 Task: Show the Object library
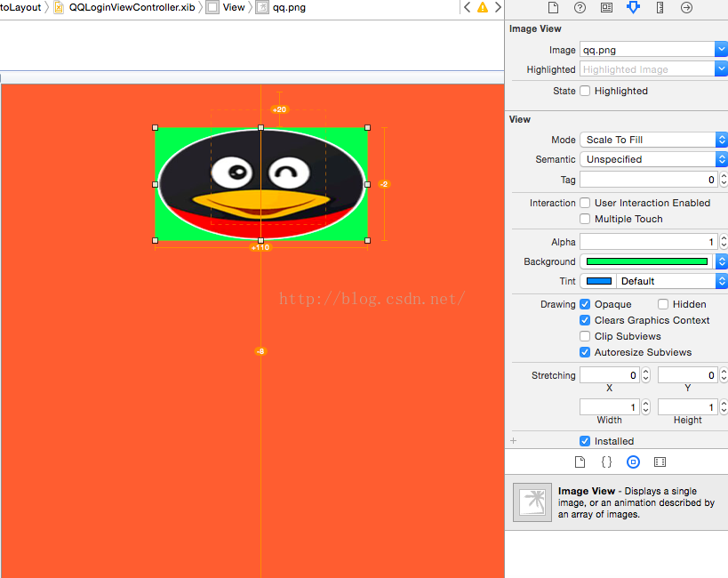click(633, 462)
